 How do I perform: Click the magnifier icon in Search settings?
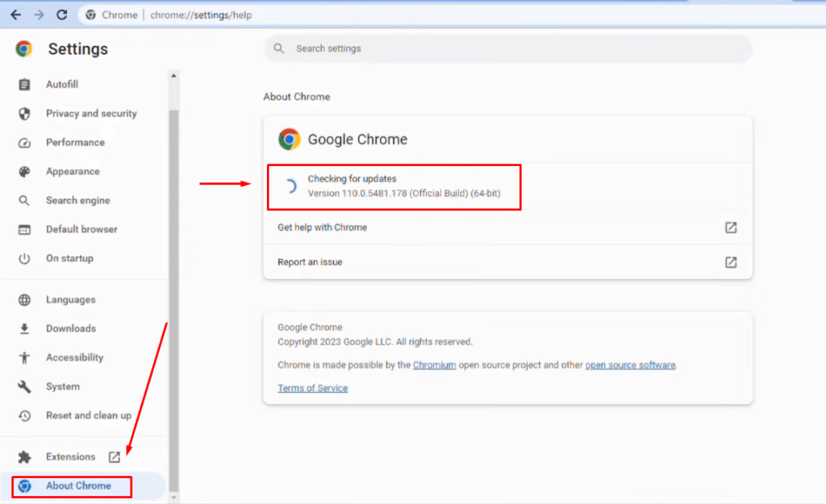pos(278,48)
